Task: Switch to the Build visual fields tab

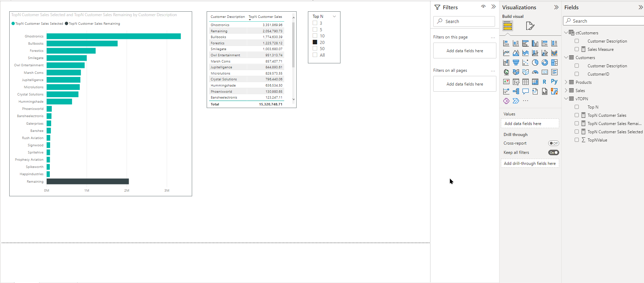Action: pos(508,26)
